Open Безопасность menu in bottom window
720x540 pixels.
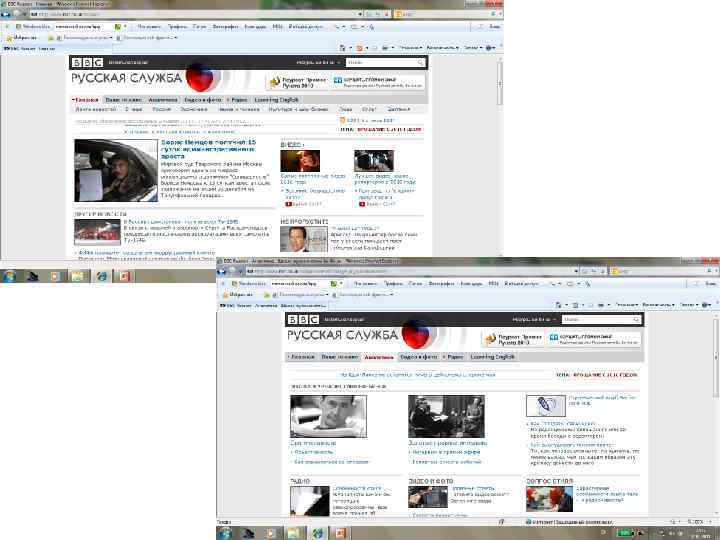tap(660, 305)
